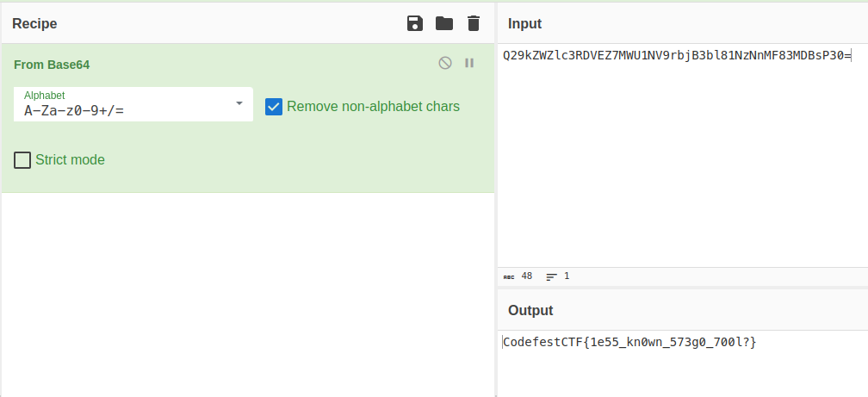Click the From Base64 operation title
Viewport: 868px width, 397px height.
pos(52,65)
